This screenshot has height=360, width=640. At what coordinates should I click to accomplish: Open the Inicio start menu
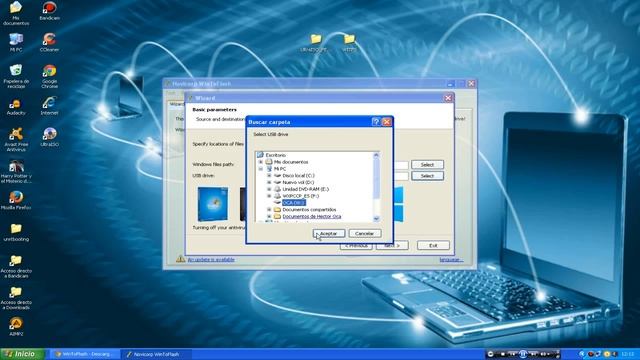click(x=22, y=354)
